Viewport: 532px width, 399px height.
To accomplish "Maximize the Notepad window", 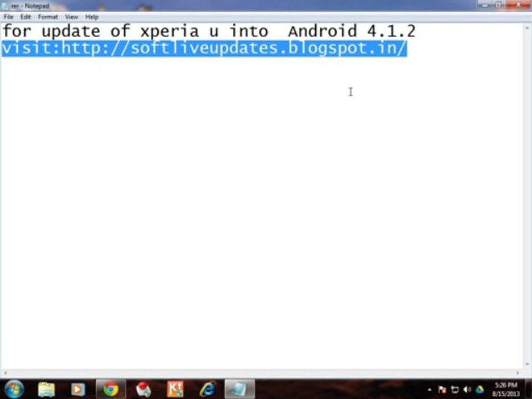I will [498, 5].
